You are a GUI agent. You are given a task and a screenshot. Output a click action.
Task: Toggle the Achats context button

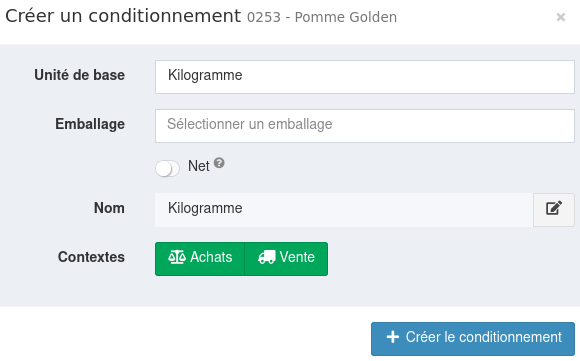[200, 259]
